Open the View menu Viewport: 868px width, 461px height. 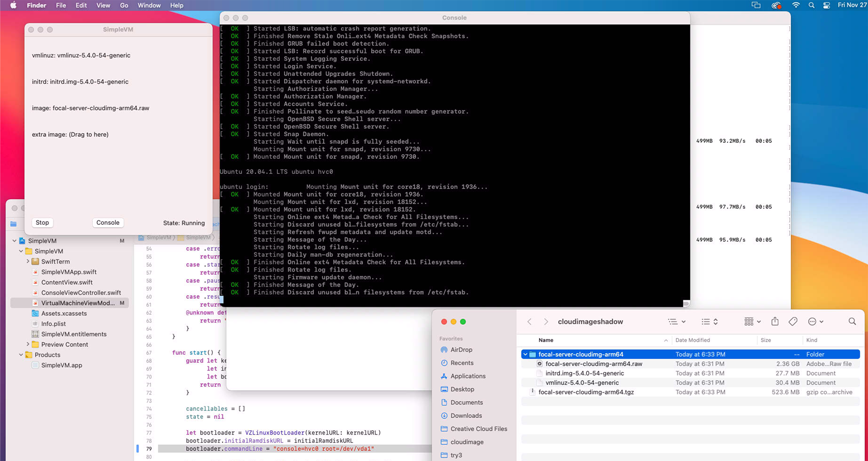coord(103,5)
